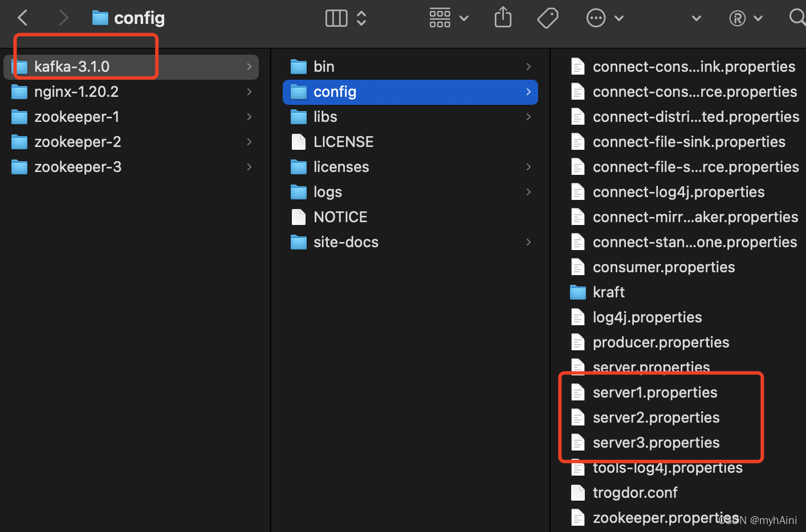Click the bin folder icon

(x=299, y=67)
